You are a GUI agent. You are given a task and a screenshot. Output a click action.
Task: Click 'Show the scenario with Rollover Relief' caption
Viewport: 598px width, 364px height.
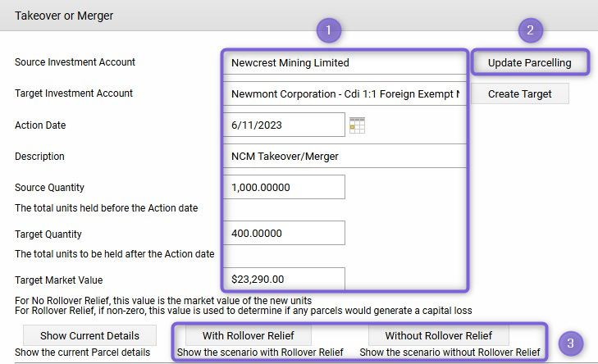click(x=260, y=353)
